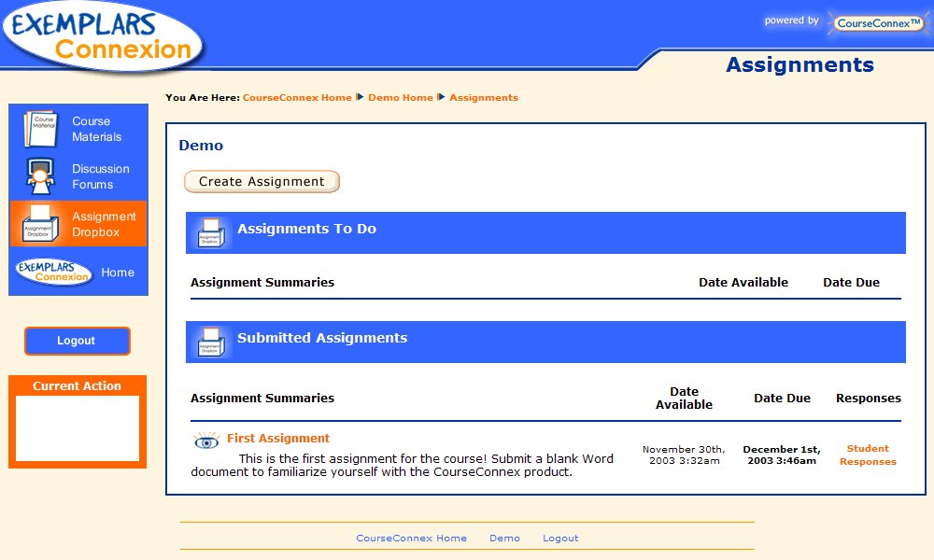This screenshot has height=560, width=934.
Task: Select the Assignments breadcrumb link
Action: tap(484, 98)
